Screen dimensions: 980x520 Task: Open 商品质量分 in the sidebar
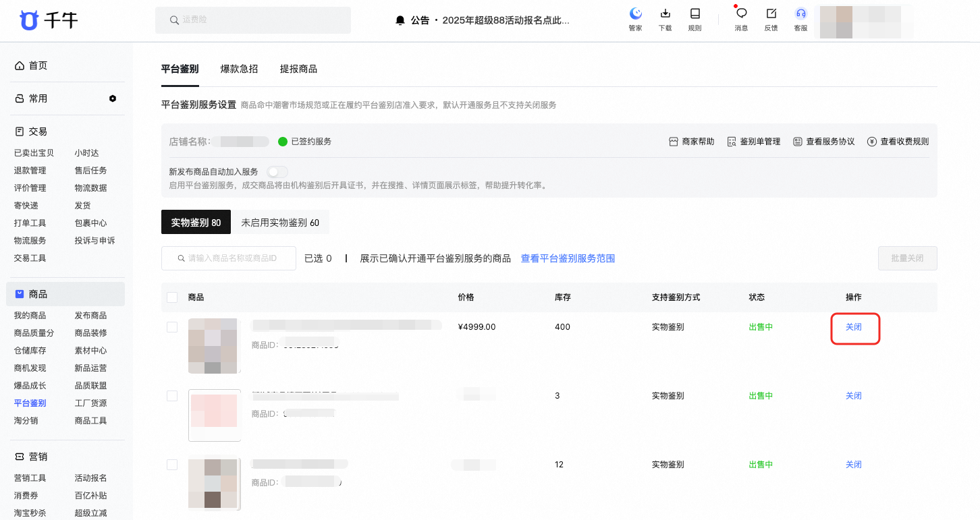click(x=34, y=333)
